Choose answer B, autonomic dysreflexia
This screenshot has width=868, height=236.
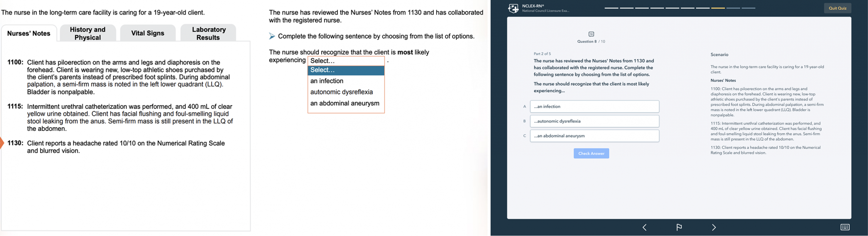point(594,121)
